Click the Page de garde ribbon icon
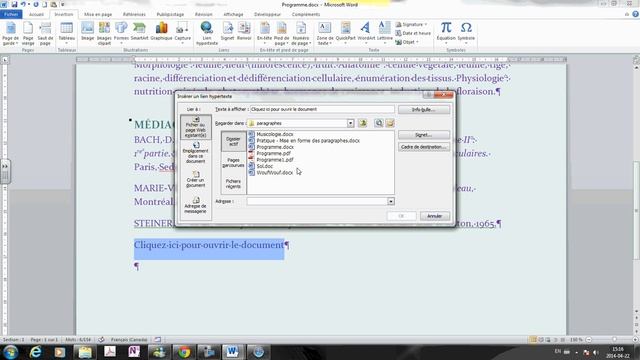Viewport: 640px width, 360px height. click(10, 33)
